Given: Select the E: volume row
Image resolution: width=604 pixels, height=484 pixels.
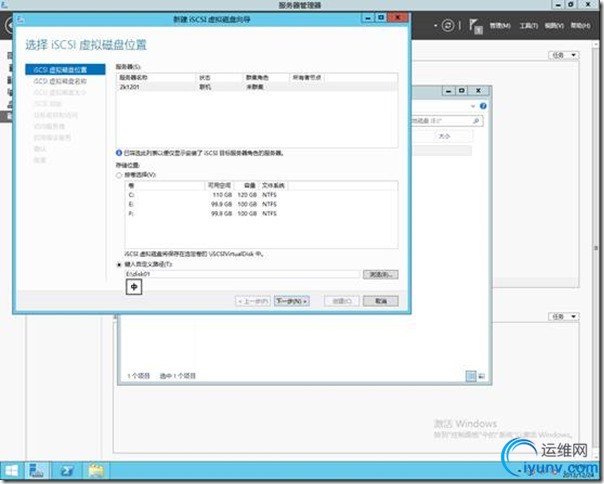Looking at the screenshot, I should click(x=261, y=204).
